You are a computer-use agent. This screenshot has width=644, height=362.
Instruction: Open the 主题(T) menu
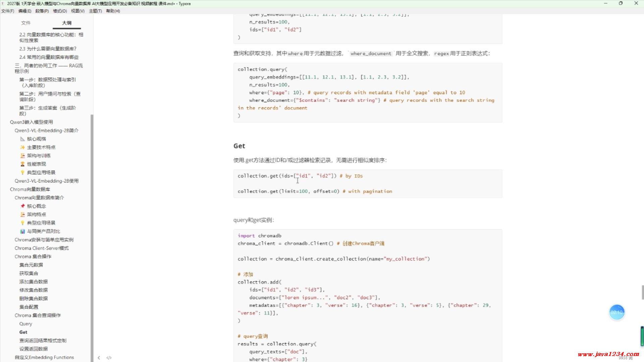click(95, 11)
